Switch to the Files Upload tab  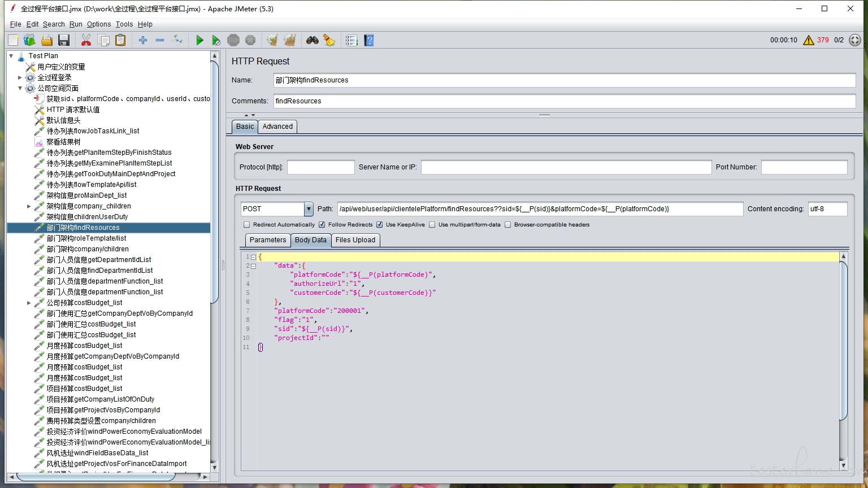click(x=355, y=240)
